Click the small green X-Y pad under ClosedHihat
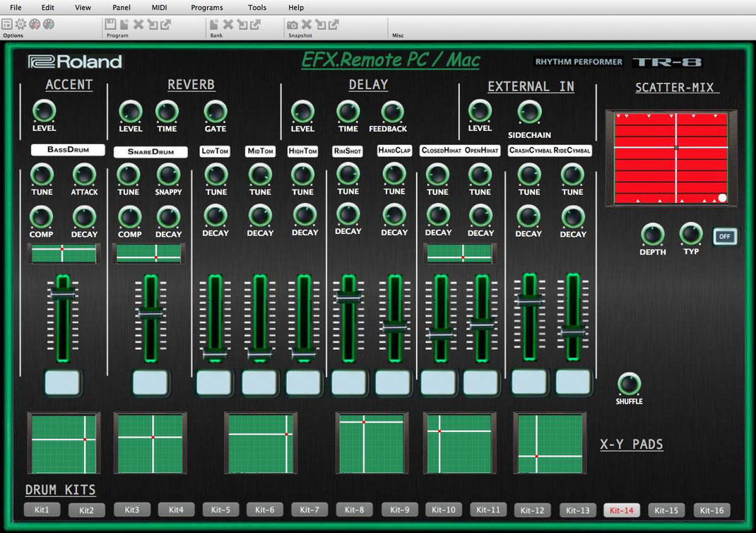The image size is (756, 533). point(459,254)
